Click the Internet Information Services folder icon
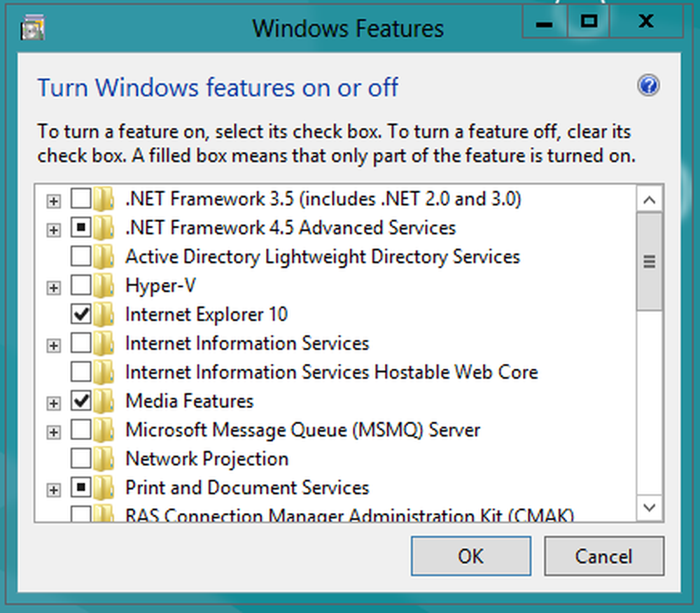The height and width of the screenshot is (613, 700). pos(104,344)
